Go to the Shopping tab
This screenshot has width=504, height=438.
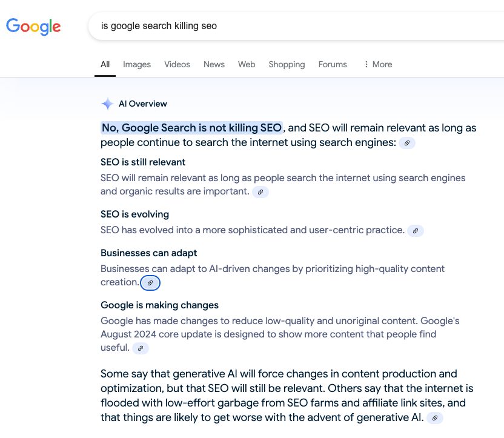point(287,64)
